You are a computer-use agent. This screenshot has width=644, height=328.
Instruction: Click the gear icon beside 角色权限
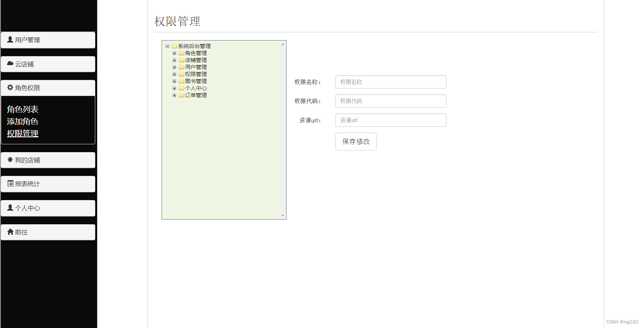(10, 87)
